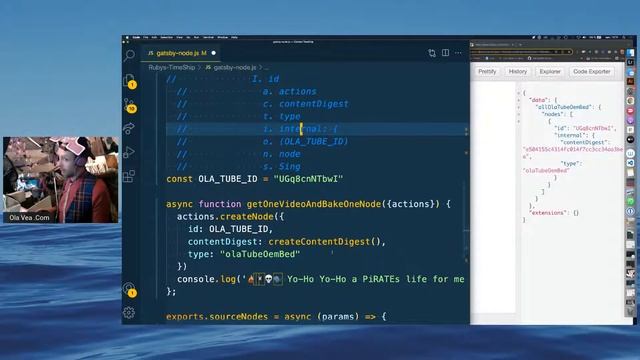Click the Ola Vea .Com webcam video
The image size is (640, 360).
click(x=60, y=180)
